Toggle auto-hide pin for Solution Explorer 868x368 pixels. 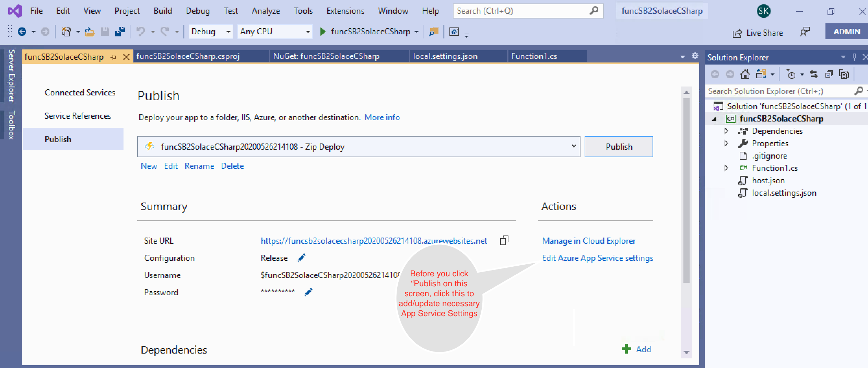(854, 57)
